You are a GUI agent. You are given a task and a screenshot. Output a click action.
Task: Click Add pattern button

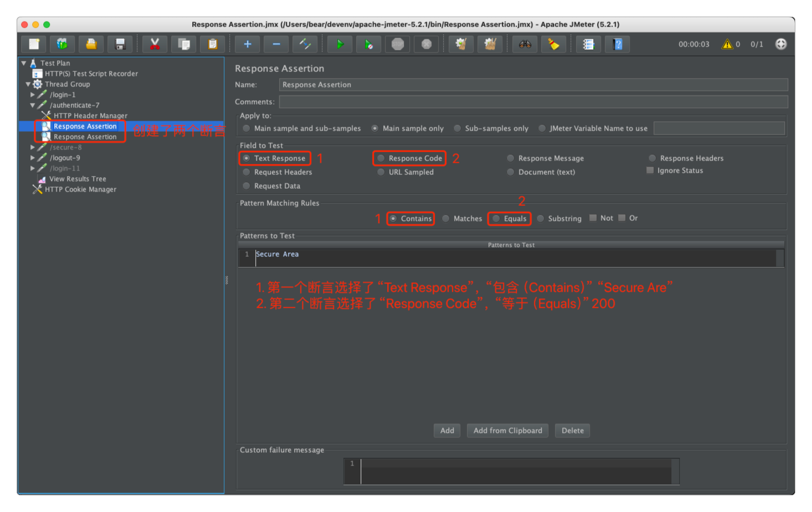pyautogui.click(x=447, y=431)
